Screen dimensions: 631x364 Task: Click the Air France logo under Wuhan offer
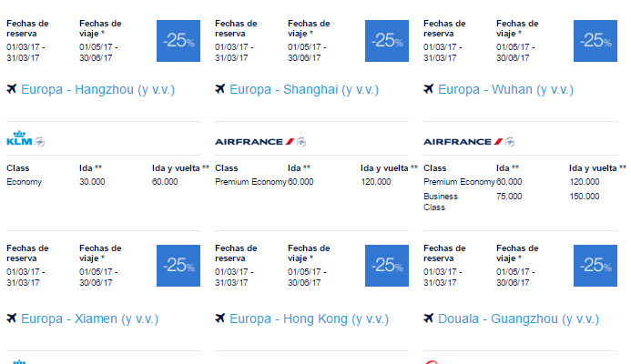pyautogui.click(x=463, y=142)
